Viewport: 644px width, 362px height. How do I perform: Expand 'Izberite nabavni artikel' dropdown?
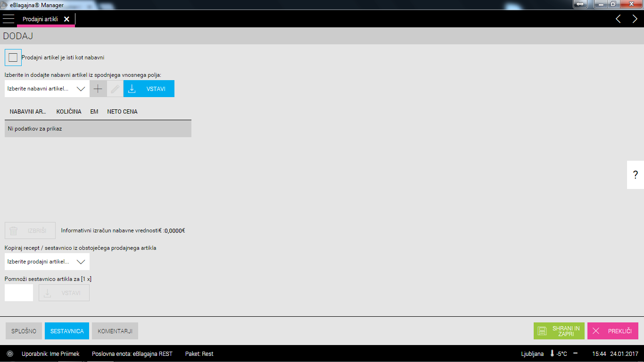point(81,89)
